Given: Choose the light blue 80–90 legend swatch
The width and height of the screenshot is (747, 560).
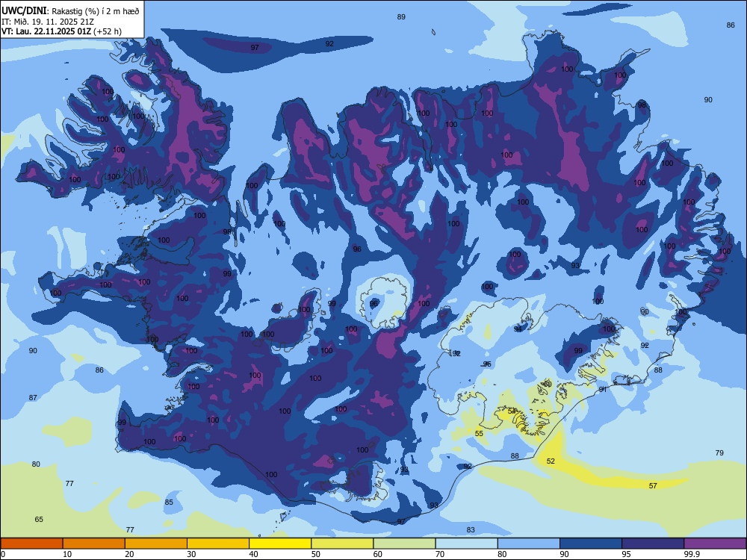Looking at the screenshot, I should [529, 544].
